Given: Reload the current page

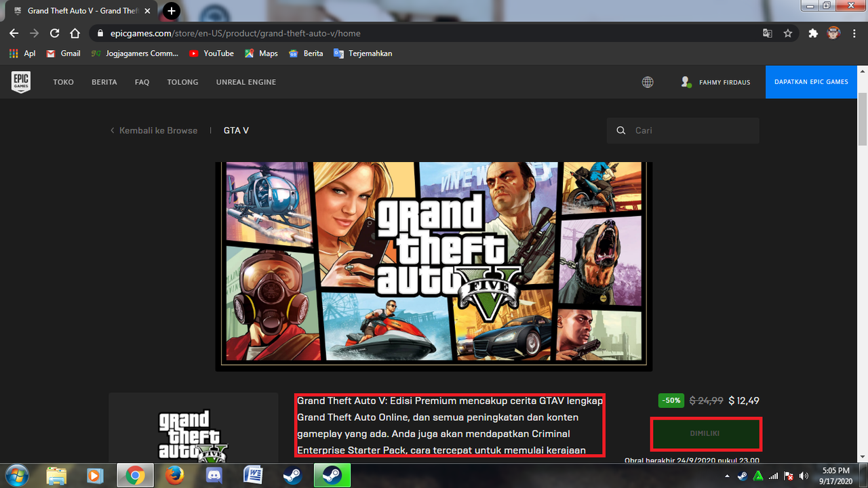Looking at the screenshot, I should [x=55, y=33].
